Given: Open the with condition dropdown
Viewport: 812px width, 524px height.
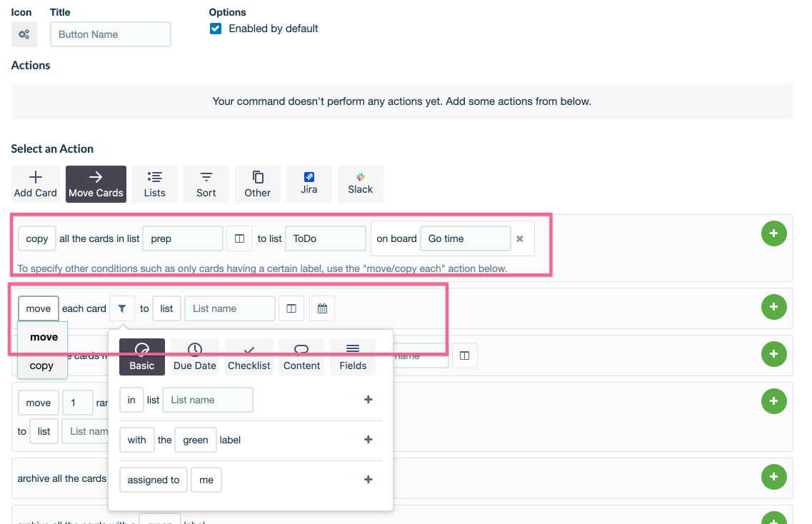Looking at the screenshot, I should click(136, 439).
